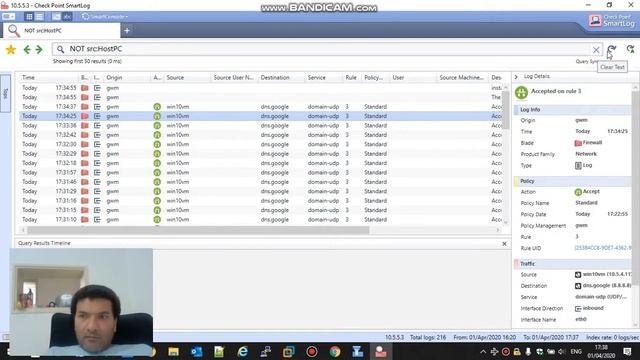Select the NOT src:HostPC query tab
Image resolution: width=640 pixels, height=360 pixels.
coord(61,31)
